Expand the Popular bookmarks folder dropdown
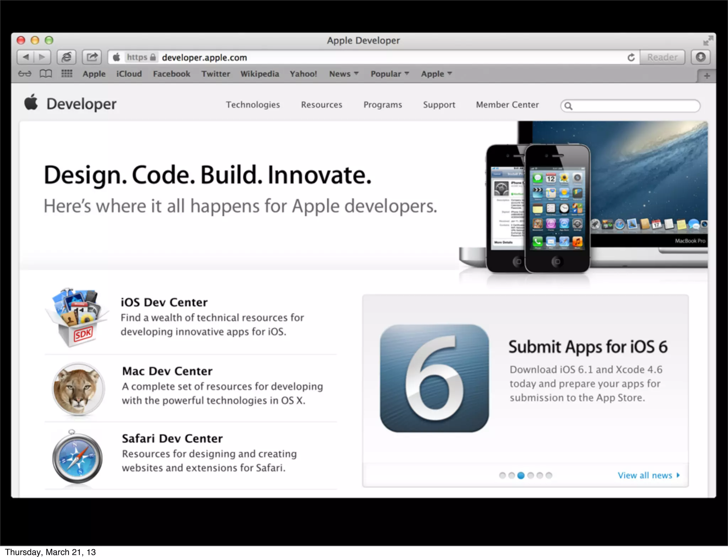The image size is (728, 560). tap(390, 74)
